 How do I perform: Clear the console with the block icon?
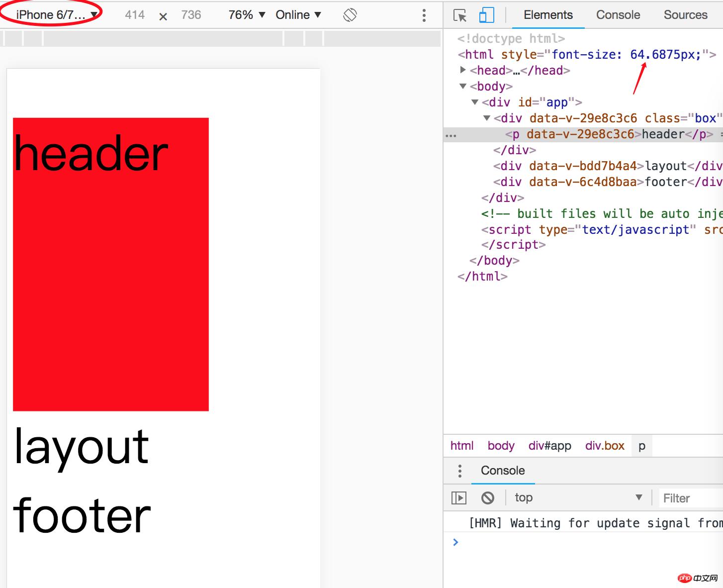pos(488,497)
